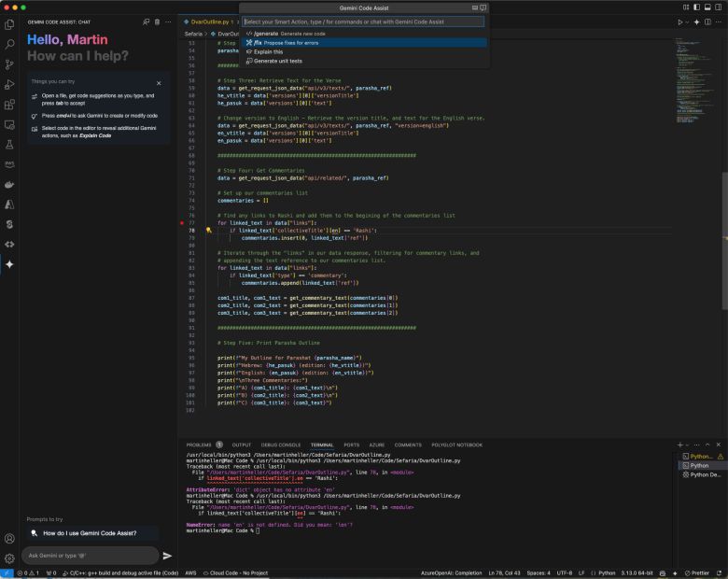Viewport: 728px width, 579px height.
Task: Click the lightbulb code action on line 78
Action: [x=208, y=230]
